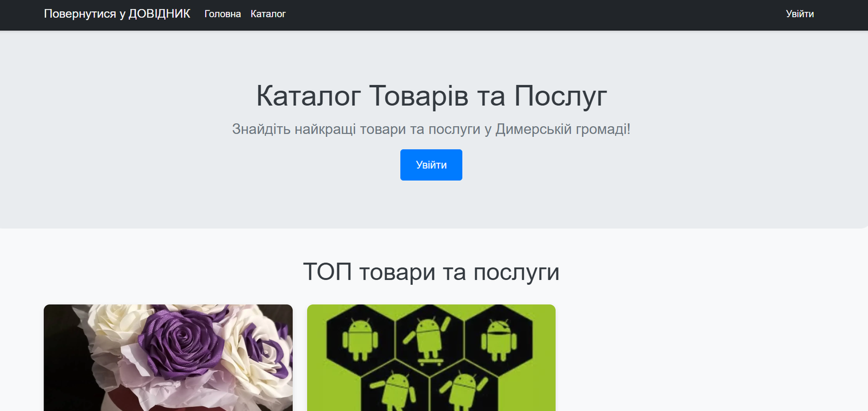Image resolution: width=868 pixels, height=411 pixels.
Task: Open the purple rose bouquet product card
Action: [x=168, y=358]
